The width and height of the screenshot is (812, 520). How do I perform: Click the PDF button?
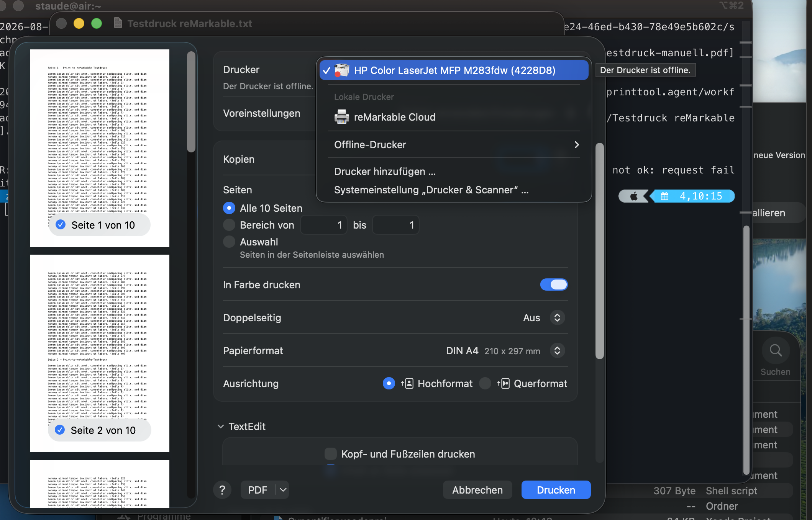click(258, 490)
